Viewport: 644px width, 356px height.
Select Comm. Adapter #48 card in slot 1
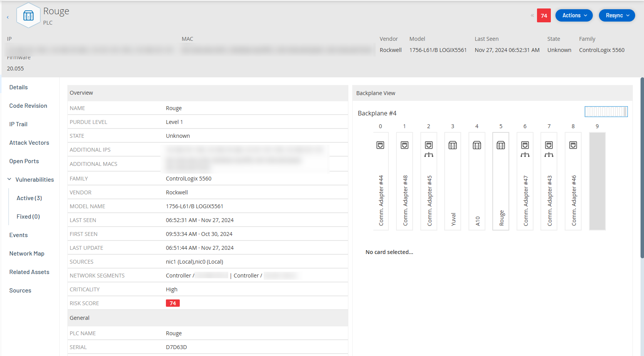(x=405, y=181)
